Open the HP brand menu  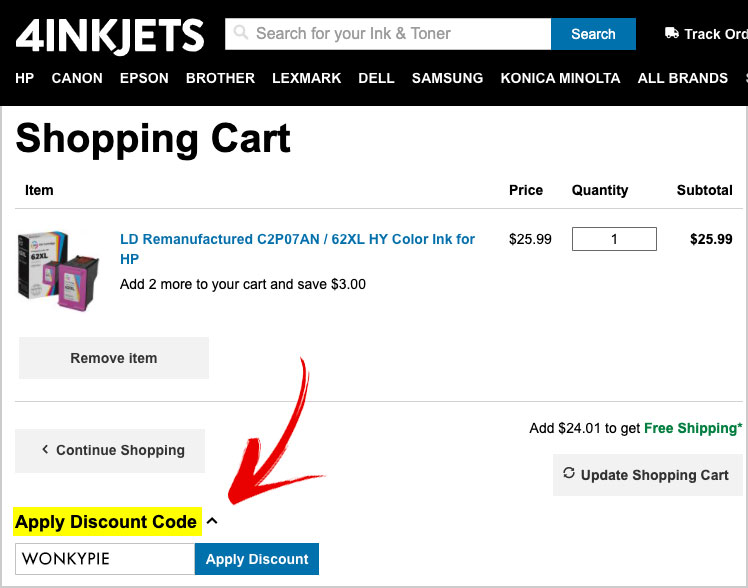pyautogui.click(x=25, y=78)
